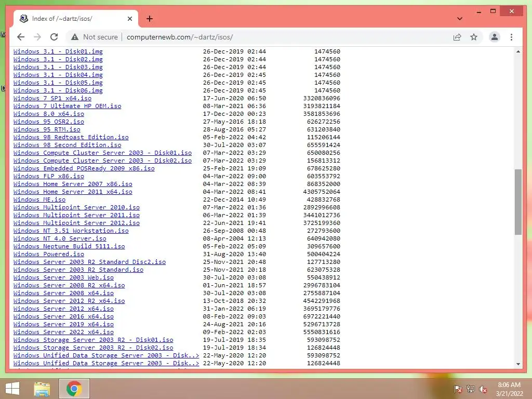Download Windows Home Server 2011 x64.iso
Screen dimensions: 532x399
[x=73, y=192]
